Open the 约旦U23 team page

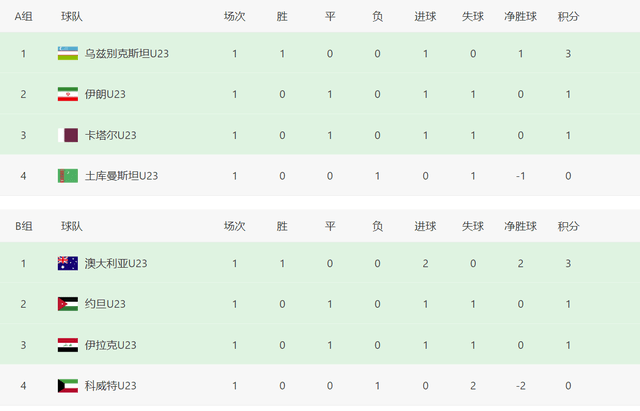coord(105,304)
